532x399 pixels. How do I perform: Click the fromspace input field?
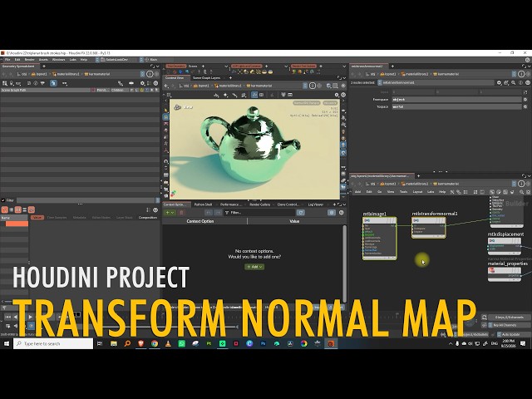[x=456, y=100]
